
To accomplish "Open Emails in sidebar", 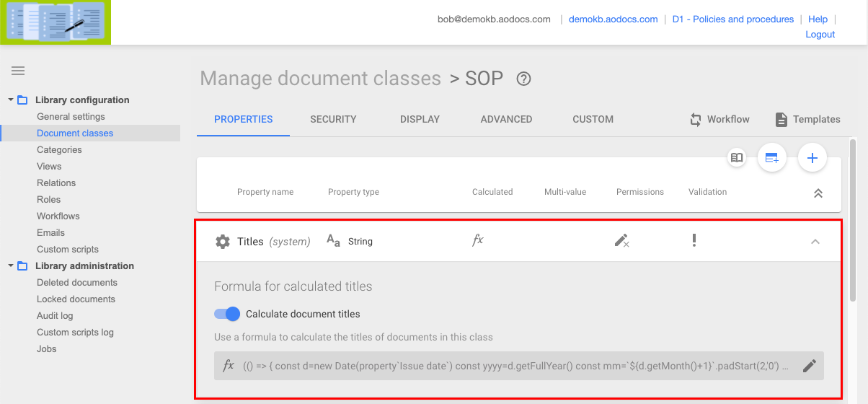I will point(50,233).
